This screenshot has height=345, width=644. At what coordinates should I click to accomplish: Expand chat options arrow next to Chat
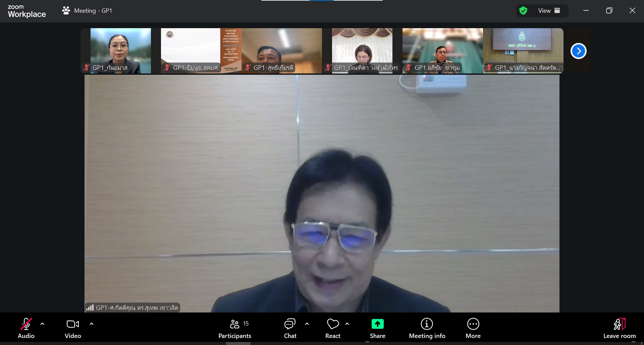point(307,324)
